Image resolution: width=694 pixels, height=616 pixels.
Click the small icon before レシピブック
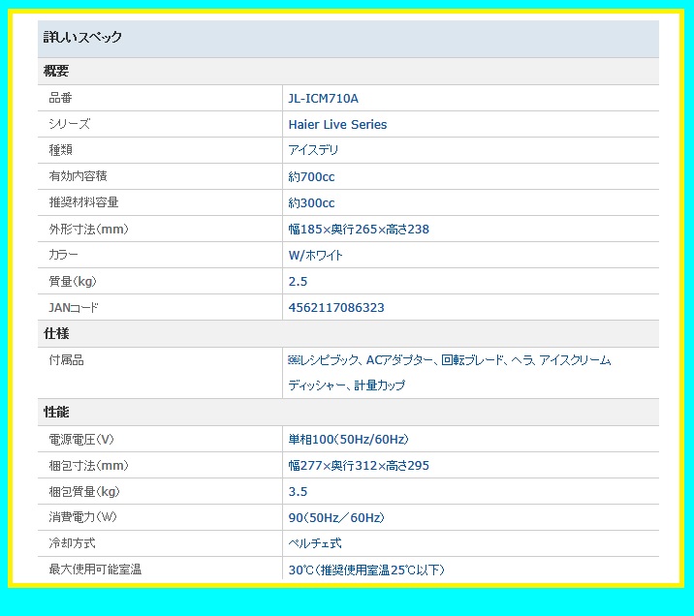295,360
